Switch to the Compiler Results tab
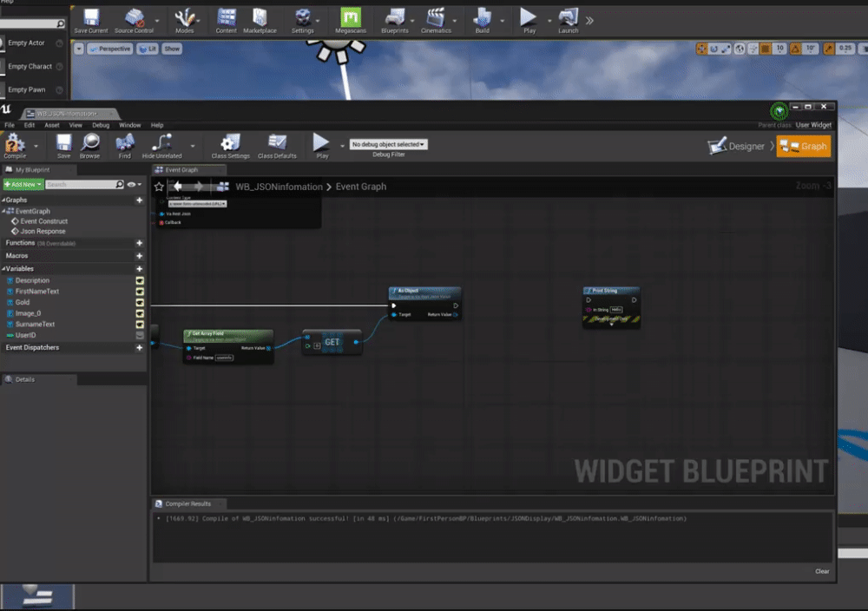 pyautogui.click(x=187, y=503)
